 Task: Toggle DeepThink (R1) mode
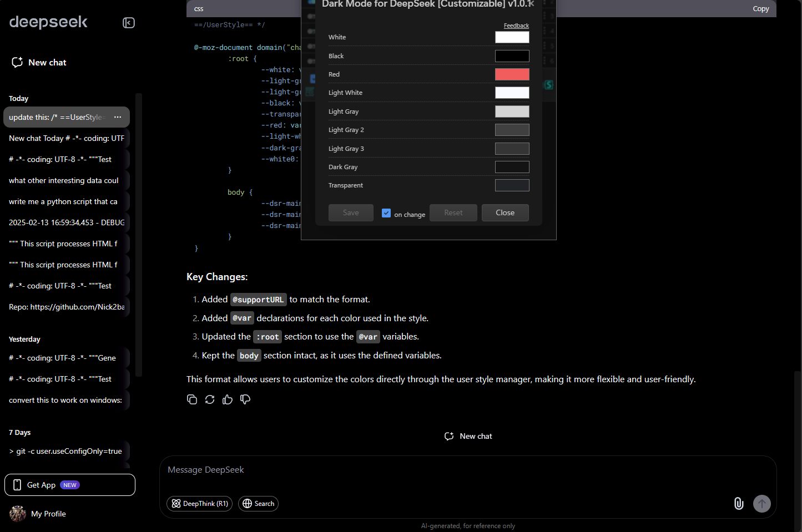pyautogui.click(x=199, y=504)
